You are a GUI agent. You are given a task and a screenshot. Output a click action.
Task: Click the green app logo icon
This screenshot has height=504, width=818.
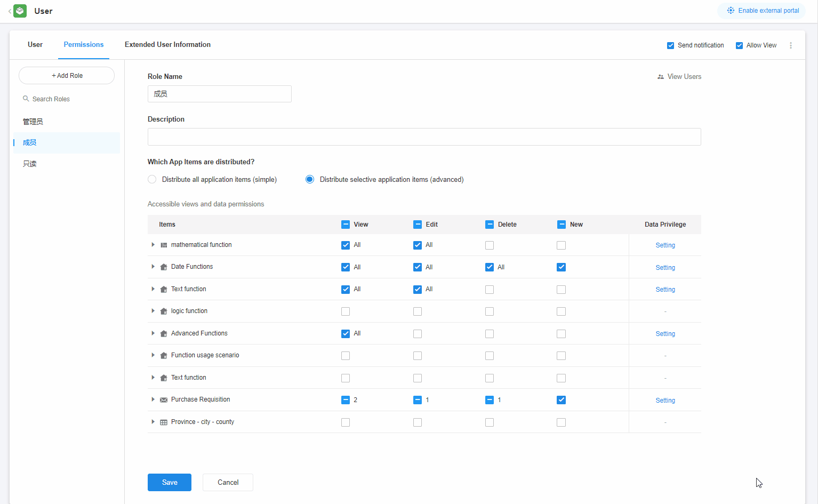(x=20, y=11)
